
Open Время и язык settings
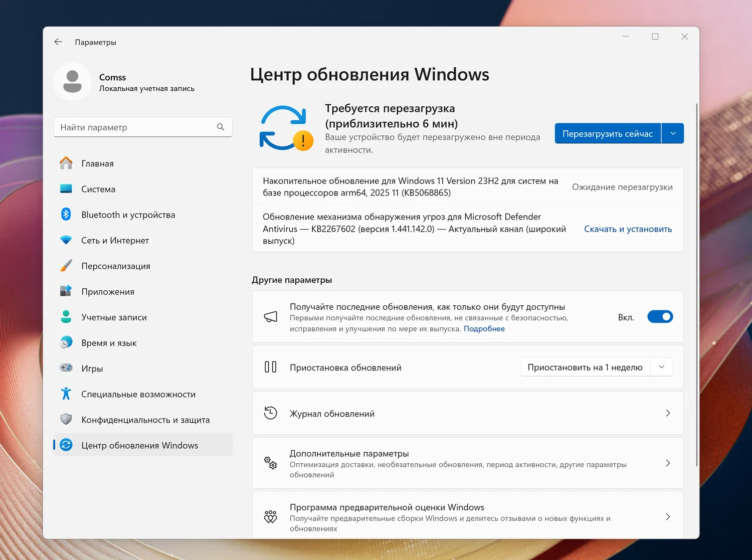click(x=143, y=342)
